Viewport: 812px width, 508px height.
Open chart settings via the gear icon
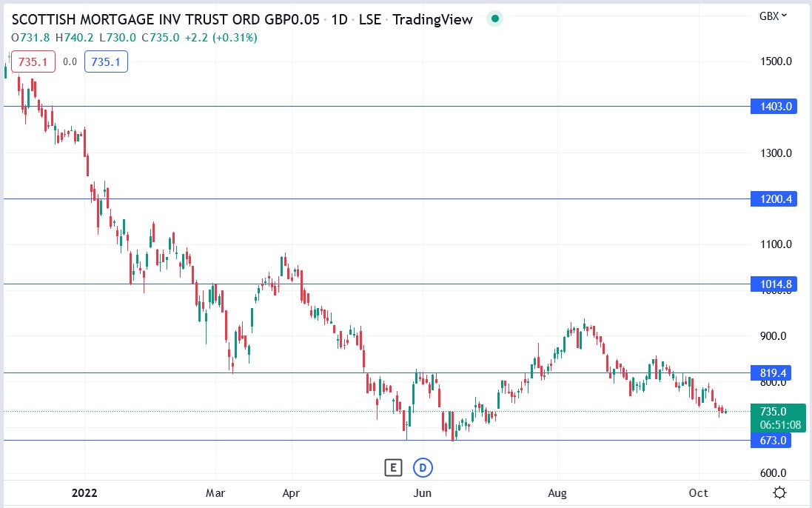click(779, 491)
